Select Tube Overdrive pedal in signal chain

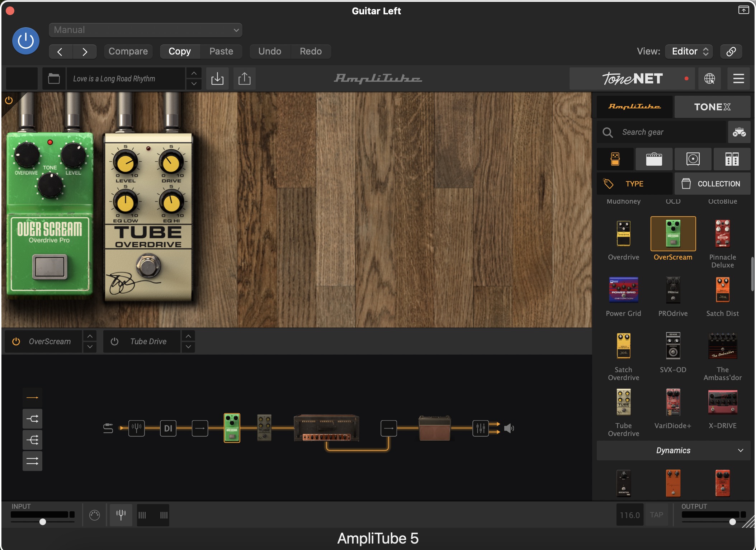[x=264, y=428]
